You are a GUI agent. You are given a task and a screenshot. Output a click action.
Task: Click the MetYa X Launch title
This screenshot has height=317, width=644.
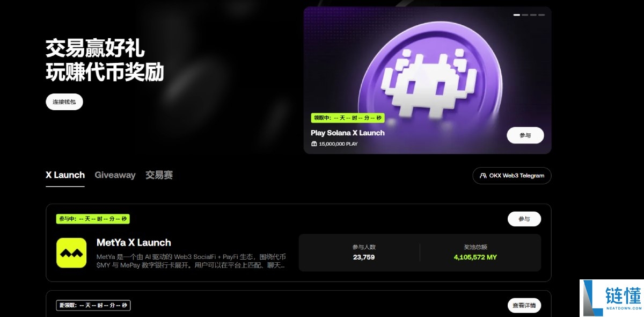coord(134,243)
